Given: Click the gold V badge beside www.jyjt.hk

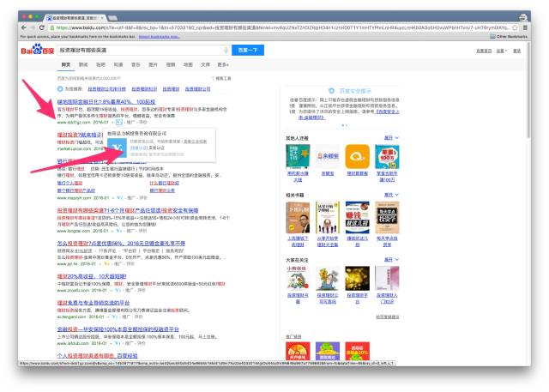Looking at the screenshot, I should [x=106, y=264].
